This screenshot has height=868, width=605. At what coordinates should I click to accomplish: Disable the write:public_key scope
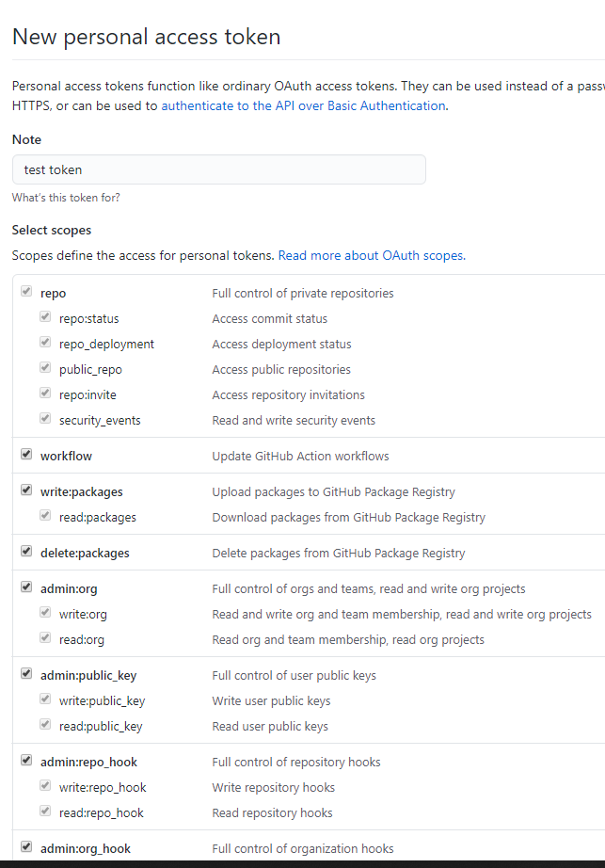click(x=45, y=698)
